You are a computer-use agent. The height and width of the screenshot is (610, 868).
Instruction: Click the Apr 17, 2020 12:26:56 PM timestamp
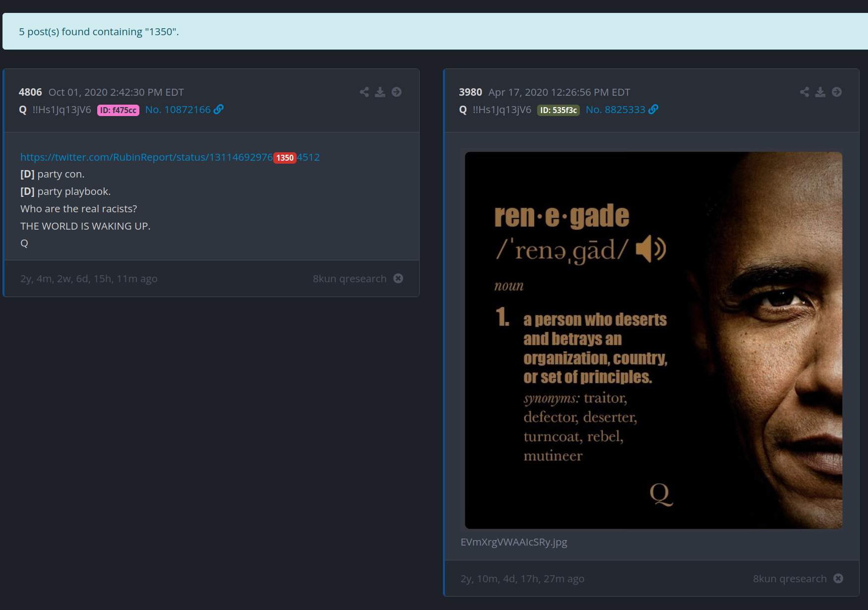click(x=559, y=92)
